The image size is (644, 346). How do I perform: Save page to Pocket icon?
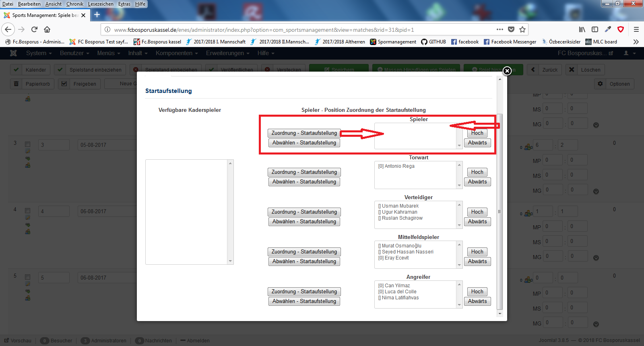pos(511,29)
